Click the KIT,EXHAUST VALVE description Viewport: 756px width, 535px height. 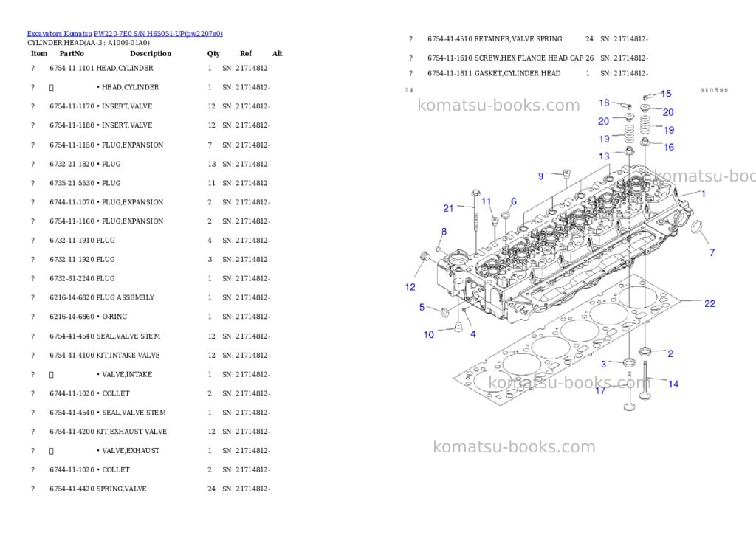pyautogui.click(x=131, y=432)
